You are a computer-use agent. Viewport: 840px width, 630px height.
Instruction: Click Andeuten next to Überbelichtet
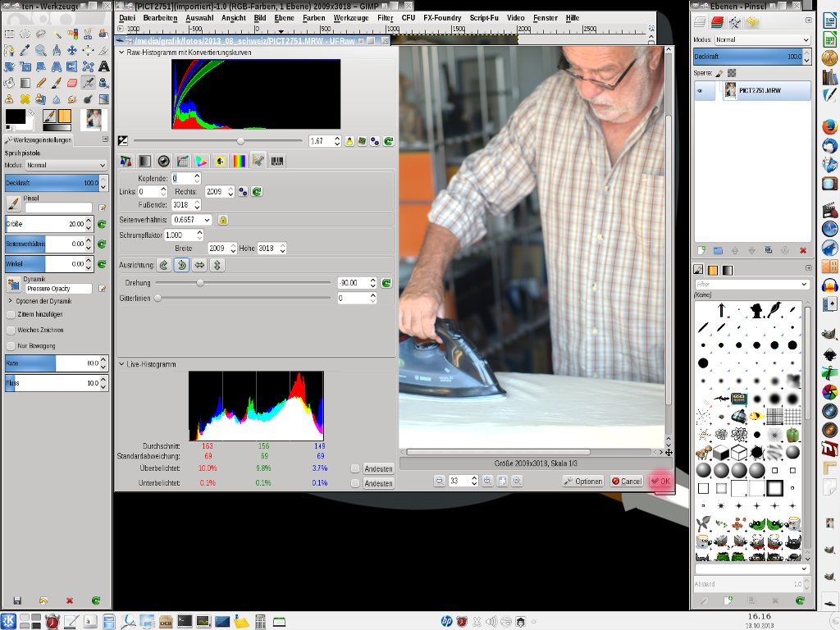point(378,468)
